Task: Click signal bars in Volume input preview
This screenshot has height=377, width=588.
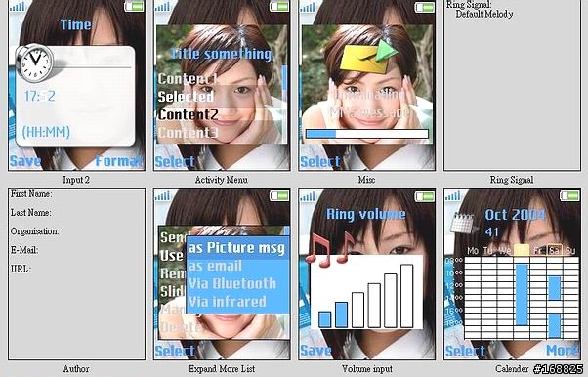Action: pos(308,195)
